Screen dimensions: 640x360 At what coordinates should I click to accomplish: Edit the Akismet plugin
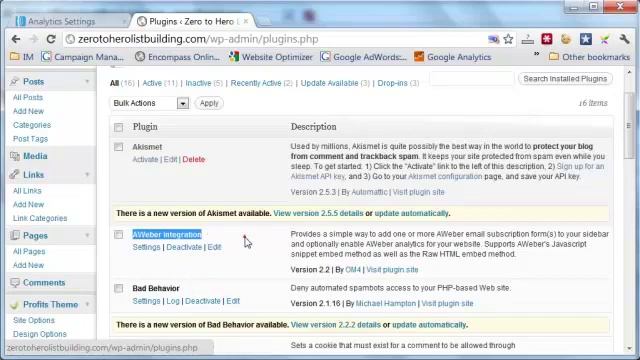click(170, 160)
